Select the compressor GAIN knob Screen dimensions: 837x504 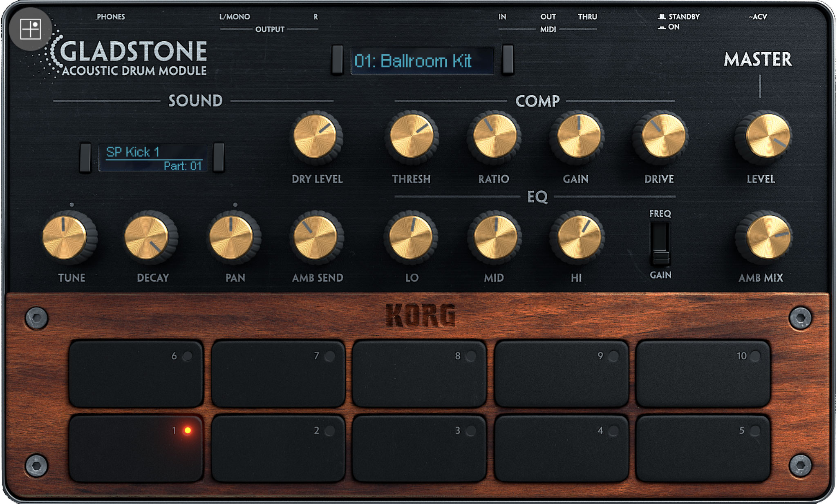(578, 137)
